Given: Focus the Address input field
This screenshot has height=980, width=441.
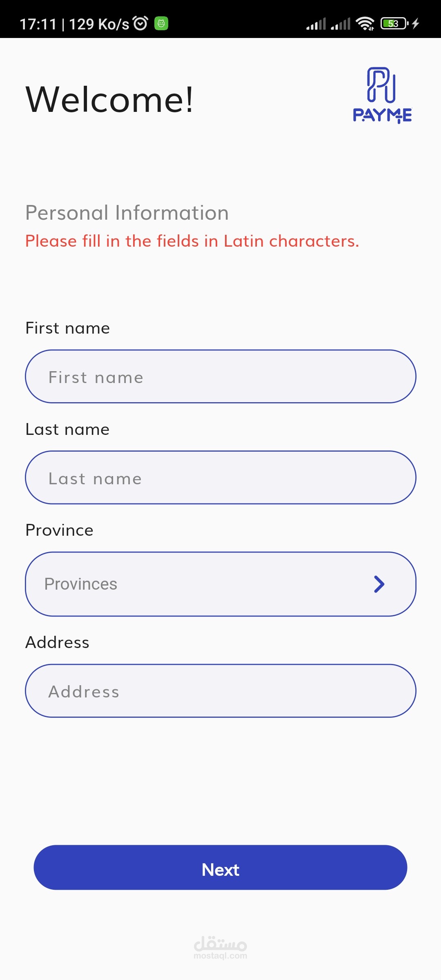Looking at the screenshot, I should 220,691.
